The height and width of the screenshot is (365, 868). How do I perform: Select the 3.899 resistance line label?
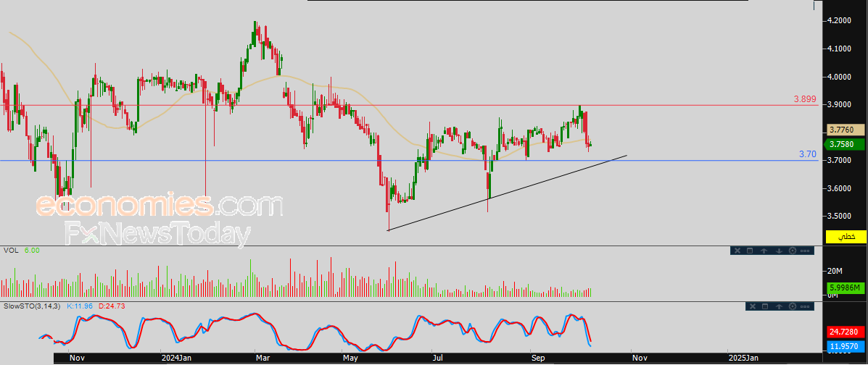(805, 99)
